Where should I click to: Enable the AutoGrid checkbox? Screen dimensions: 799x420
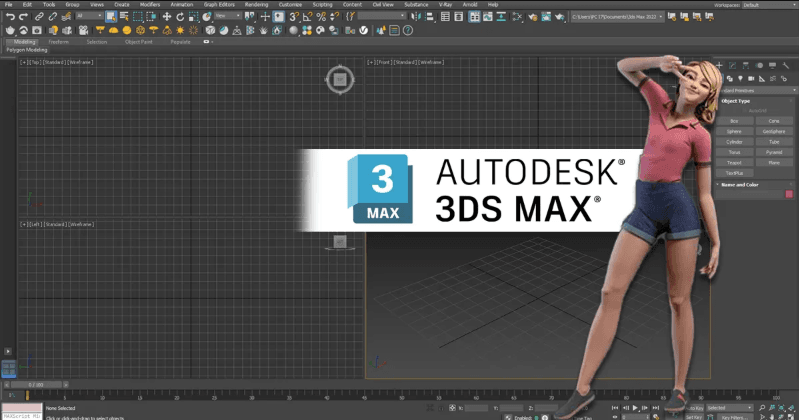[x=744, y=111]
